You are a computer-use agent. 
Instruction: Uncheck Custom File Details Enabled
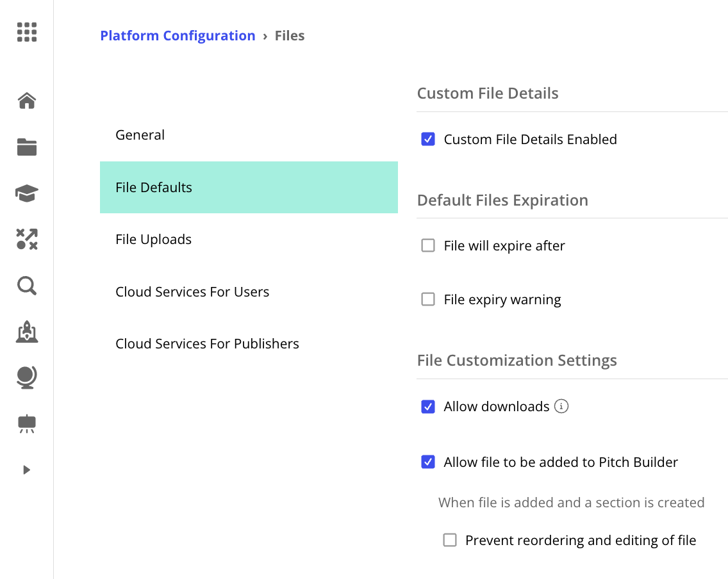pyautogui.click(x=428, y=139)
